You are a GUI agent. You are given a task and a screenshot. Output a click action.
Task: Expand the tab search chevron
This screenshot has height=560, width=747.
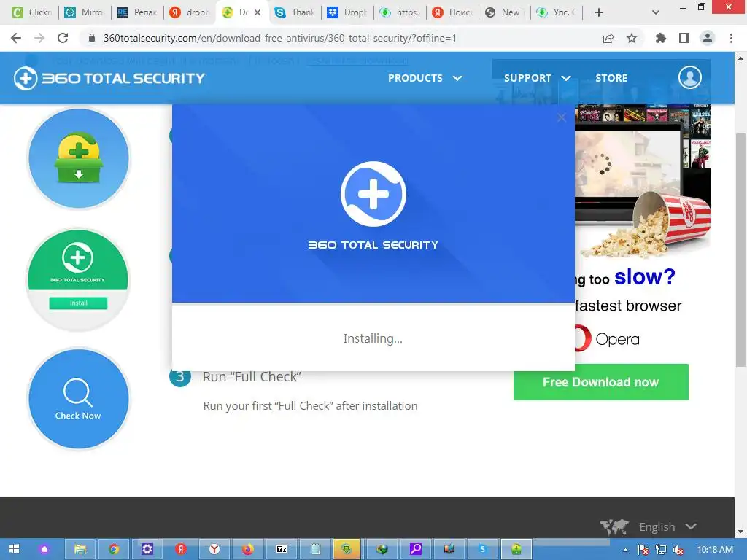tap(656, 12)
